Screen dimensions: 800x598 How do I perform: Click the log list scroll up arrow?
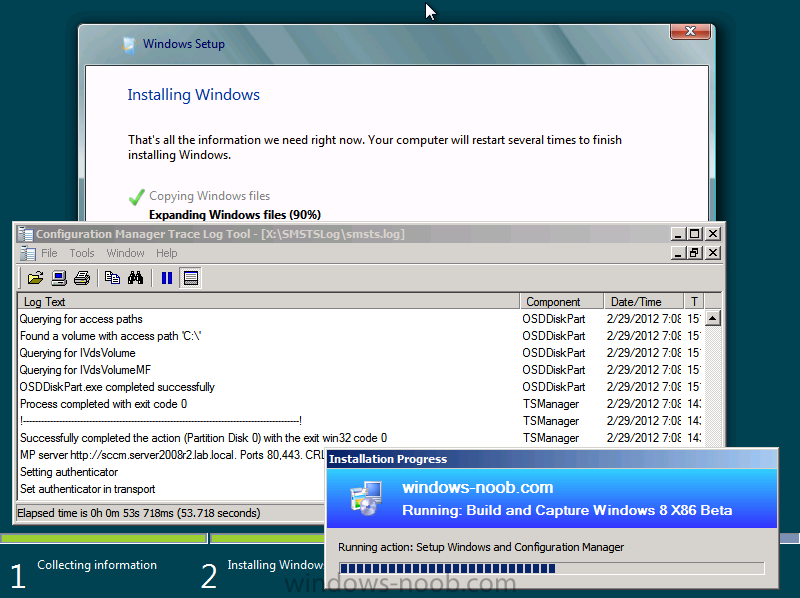712,318
